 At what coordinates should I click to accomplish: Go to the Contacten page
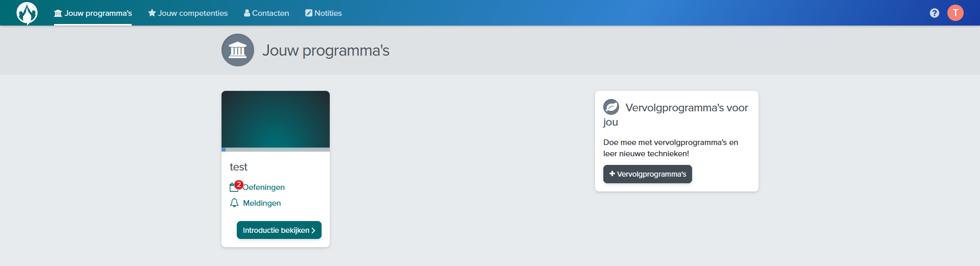[266, 13]
